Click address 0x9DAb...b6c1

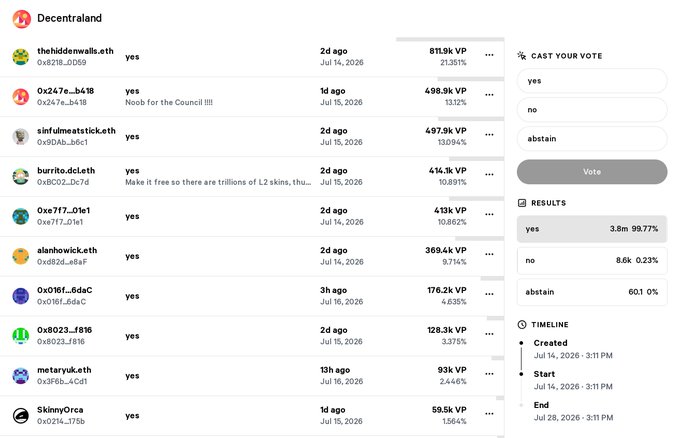point(62,142)
